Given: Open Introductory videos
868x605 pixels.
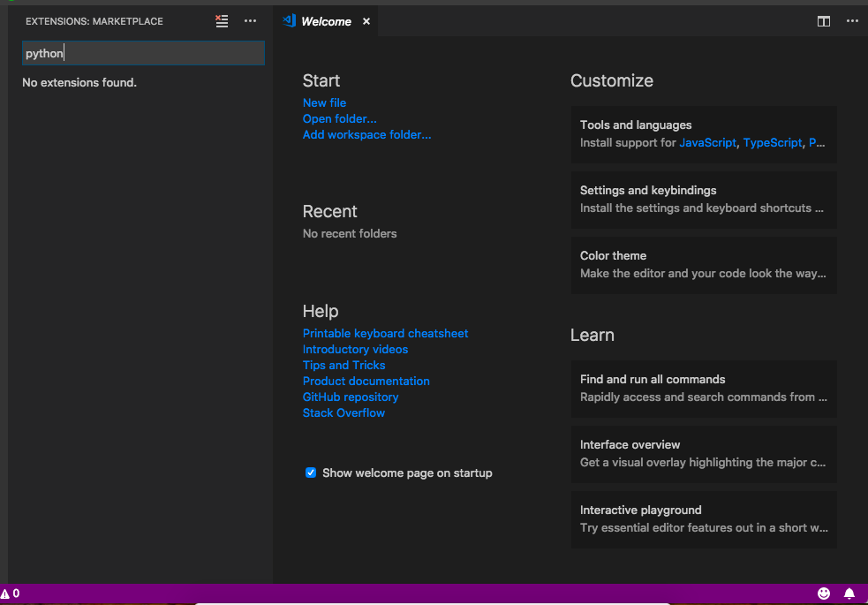Looking at the screenshot, I should pos(355,349).
